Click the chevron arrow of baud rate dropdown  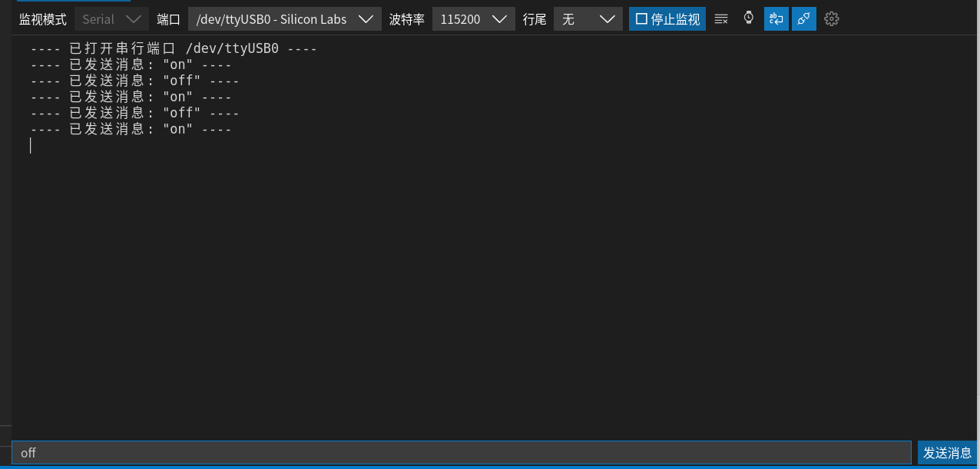[x=500, y=19]
